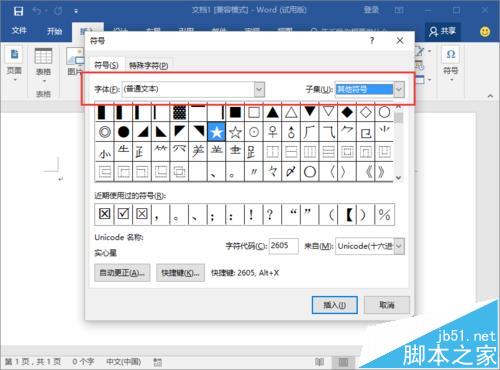
Task: Open the font (字体) dropdown
Action: (259, 89)
